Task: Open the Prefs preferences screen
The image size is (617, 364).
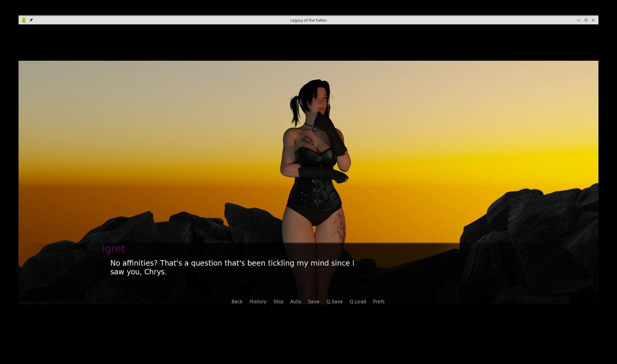Action: coord(378,302)
